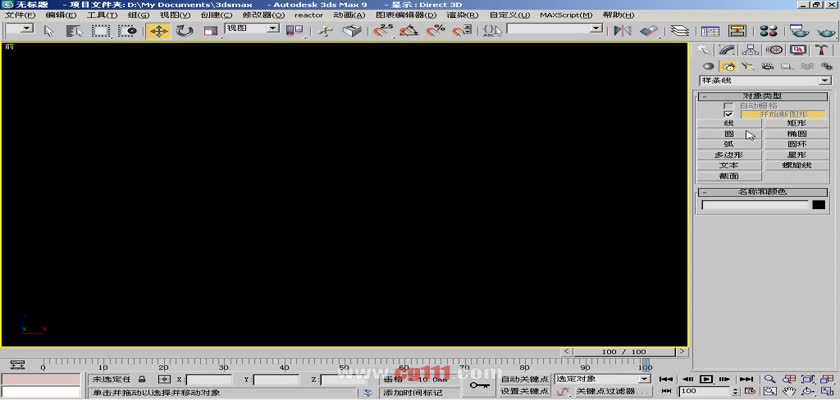Viewport: 840px width, 400px height.
Task: Click the time slider 100 / 100
Action: (x=624, y=352)
